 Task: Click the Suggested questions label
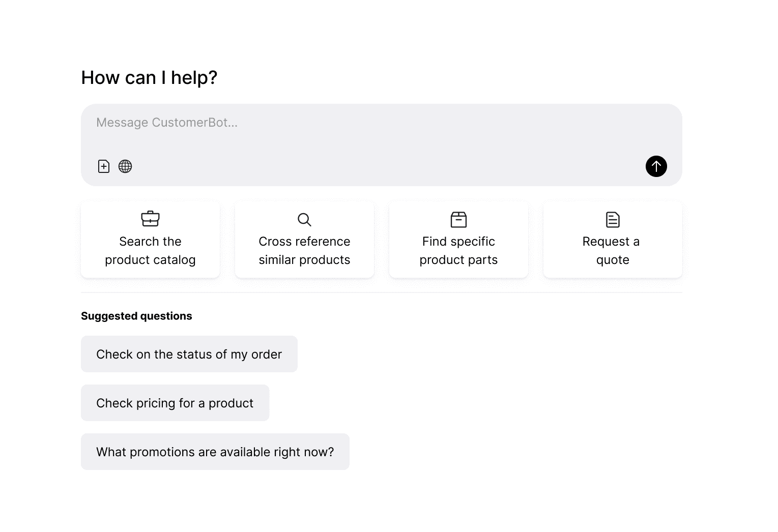[136, 315]
